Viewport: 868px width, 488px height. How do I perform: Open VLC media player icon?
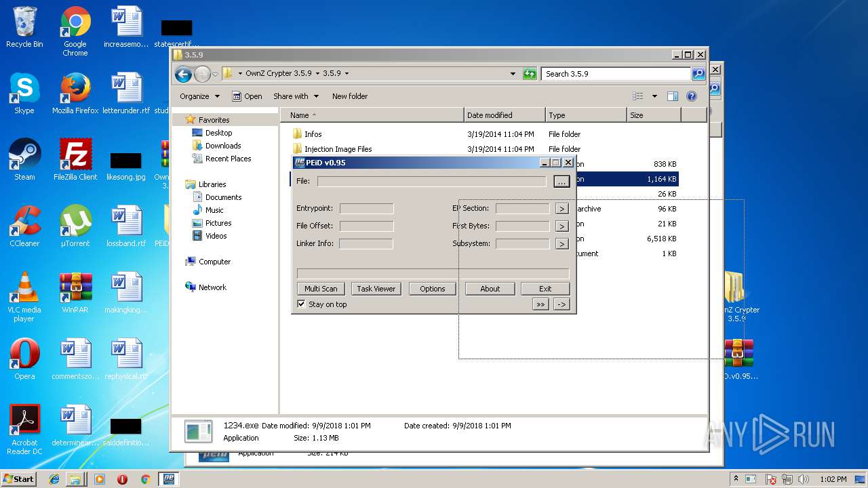(24, 297)
